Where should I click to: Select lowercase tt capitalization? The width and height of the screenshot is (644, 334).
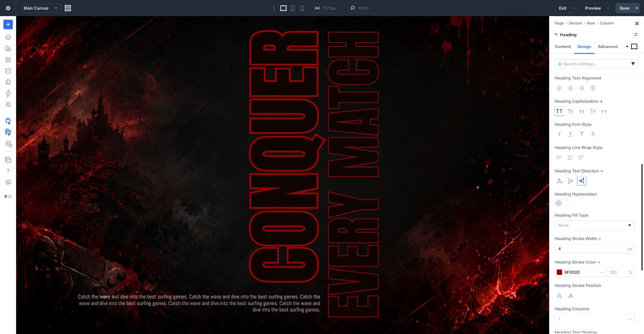[x=582, y=111]
